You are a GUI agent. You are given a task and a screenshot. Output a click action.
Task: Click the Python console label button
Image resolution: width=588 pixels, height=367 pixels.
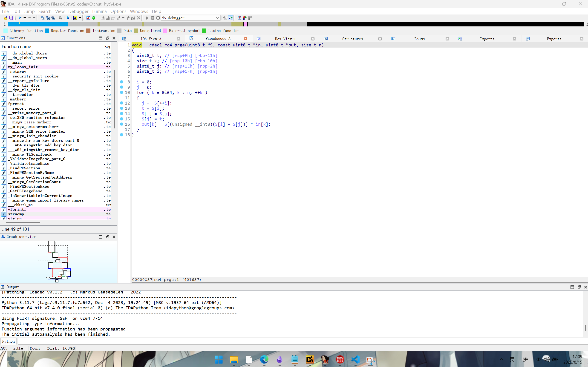point(9,341)
